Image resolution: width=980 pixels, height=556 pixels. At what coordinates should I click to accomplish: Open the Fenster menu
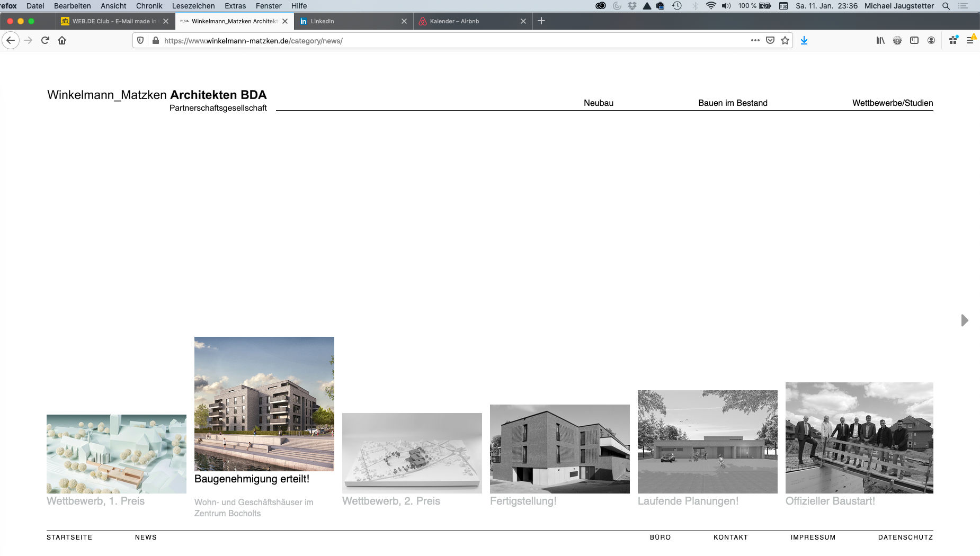click(269, 6)
